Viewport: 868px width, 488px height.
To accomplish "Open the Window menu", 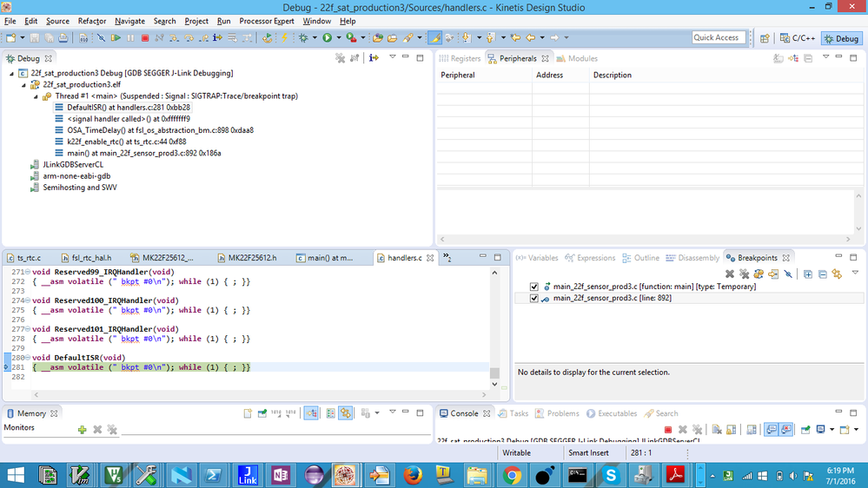I will (316, 21).
